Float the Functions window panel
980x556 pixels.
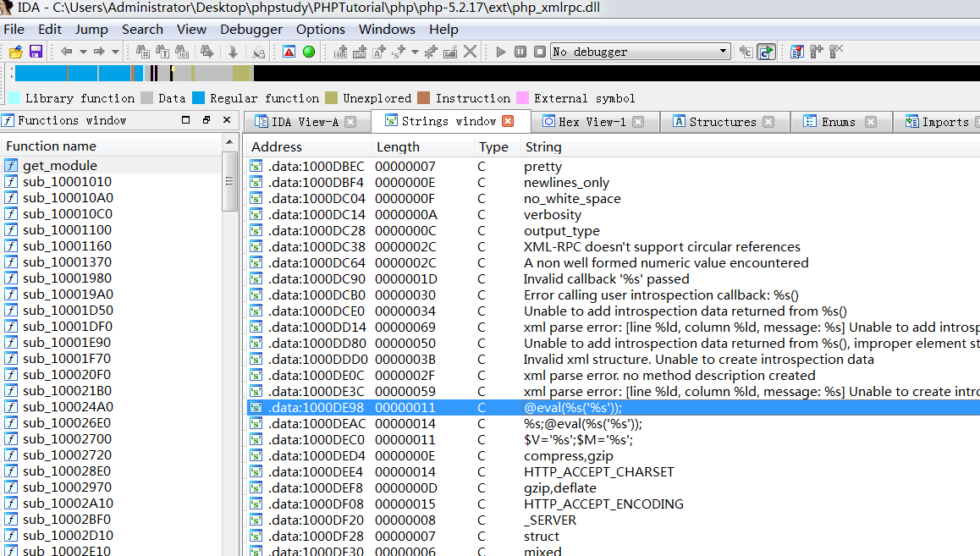pyautogui.click(x=206, y=120)
